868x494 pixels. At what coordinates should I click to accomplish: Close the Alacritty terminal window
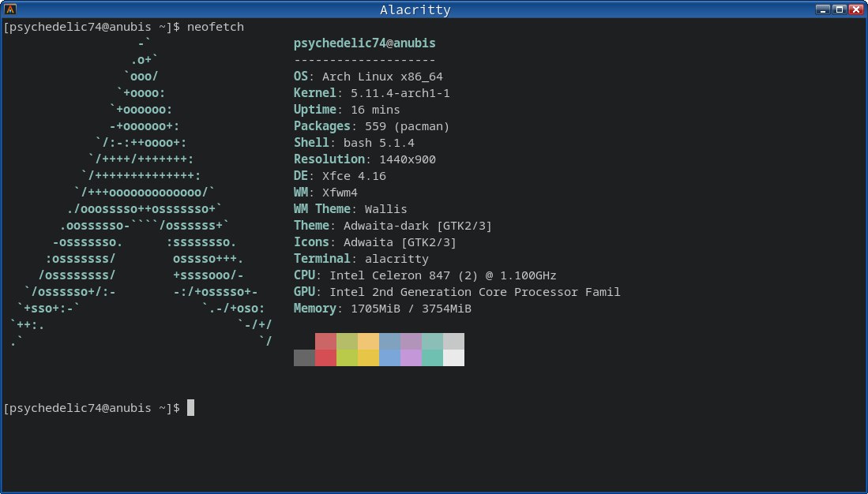click(x=856, y=9)
